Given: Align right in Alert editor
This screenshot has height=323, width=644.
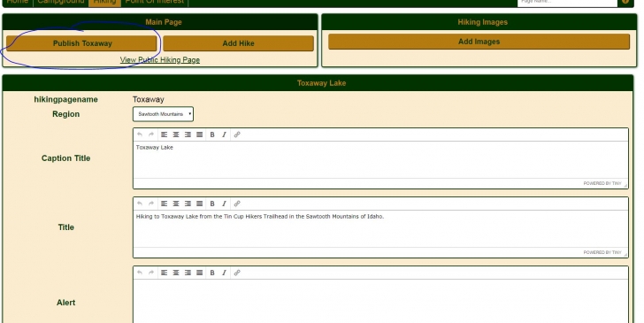Looking at the screenshot, I should [x=188, y=273].
